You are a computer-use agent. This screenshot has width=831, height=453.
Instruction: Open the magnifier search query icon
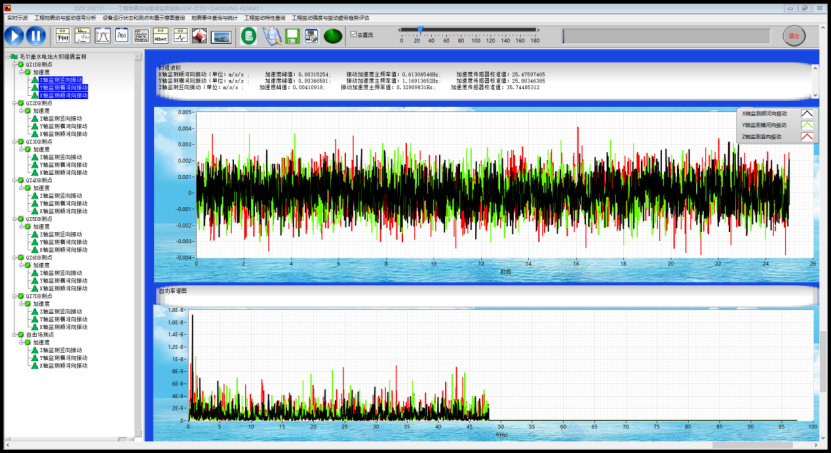point(272,36)
